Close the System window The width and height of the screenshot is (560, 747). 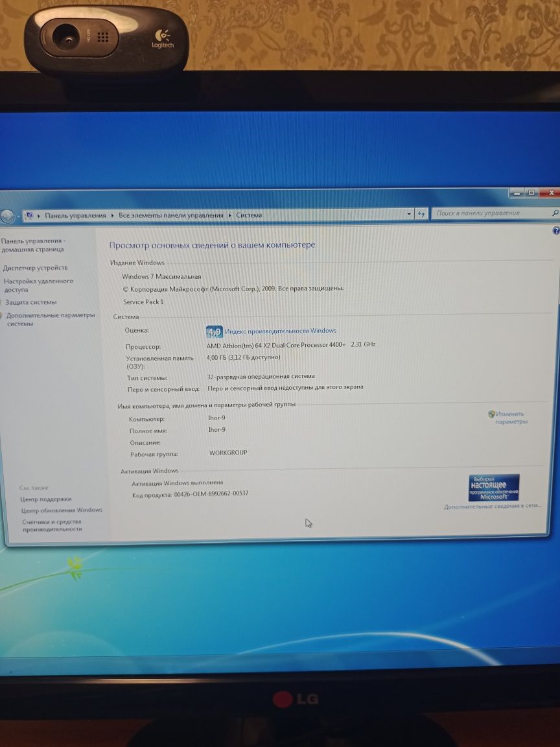pos(550,193)
